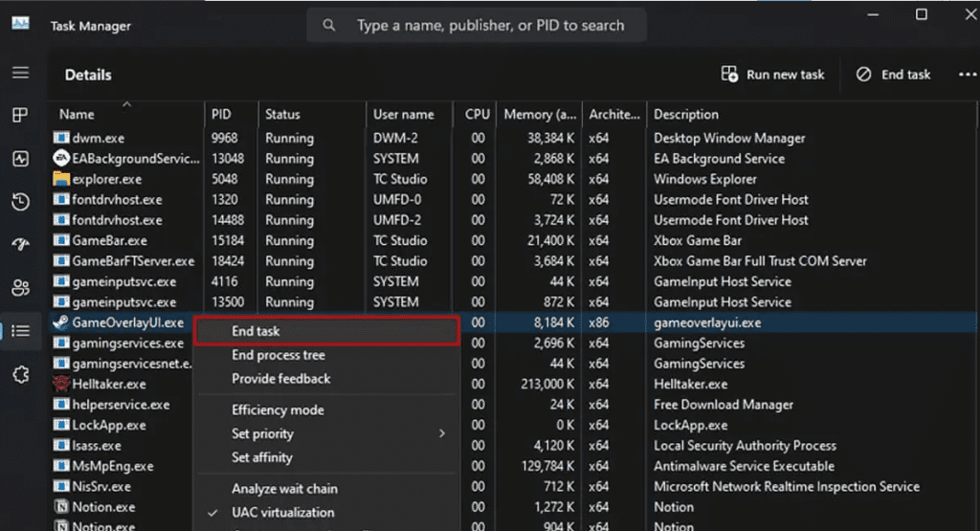Open the Users page icon in sidebar
This screenshot has height=531, width=980.
coord(20,288)
